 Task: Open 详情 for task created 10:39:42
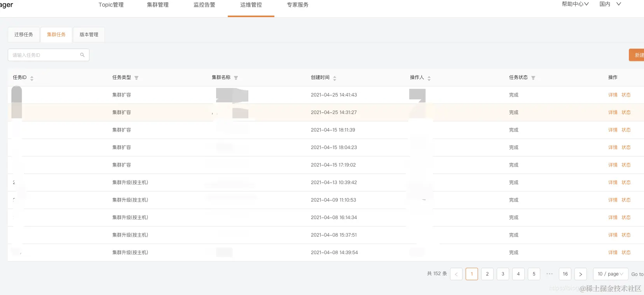pyautogui.click(x=613, y=183)
